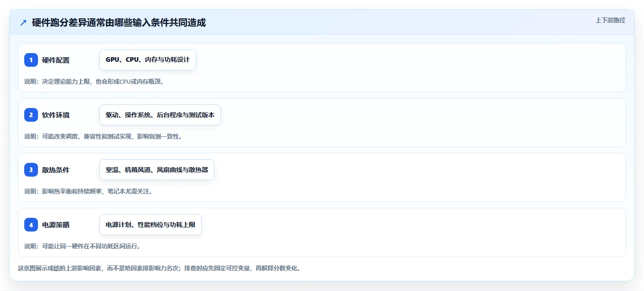Click the note 决定理论能力上限，也会形成CPU或内存瓶颈
644x291 pixels.
[103, 81]
